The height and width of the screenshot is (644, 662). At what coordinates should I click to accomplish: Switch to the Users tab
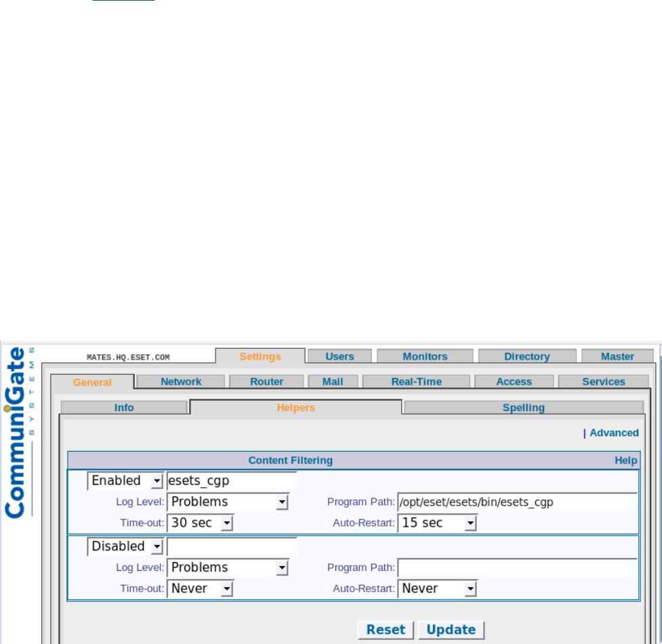coord(339,356)
